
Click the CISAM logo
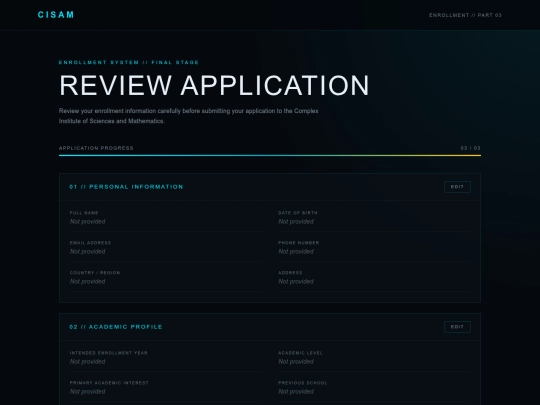tap(56, 15)
